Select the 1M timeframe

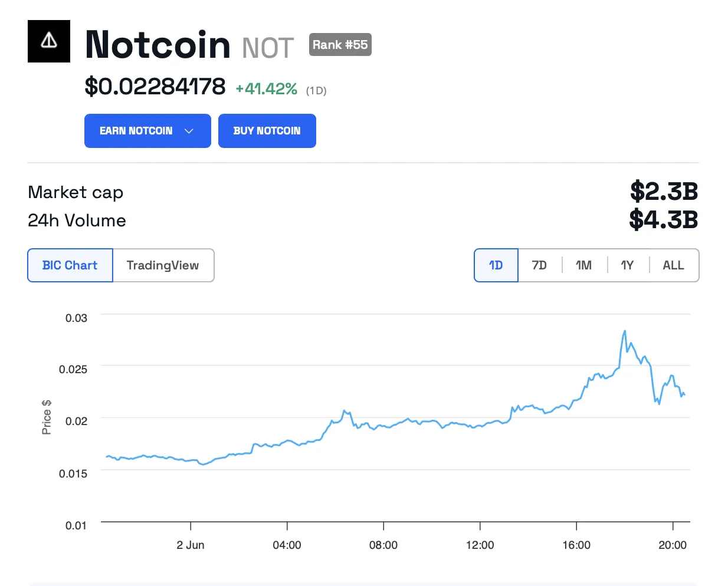pos(583,265)
